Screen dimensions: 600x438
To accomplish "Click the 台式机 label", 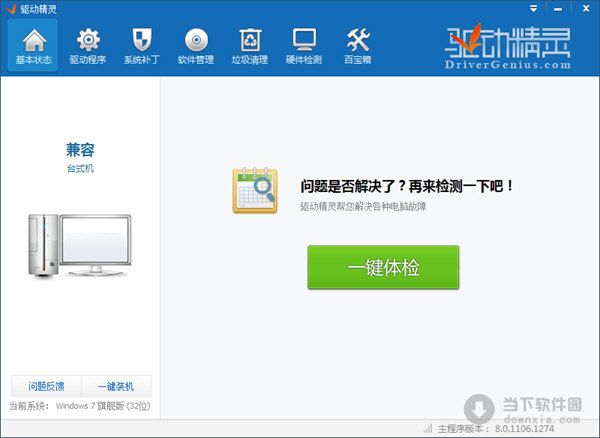I will tap(80, 169).
